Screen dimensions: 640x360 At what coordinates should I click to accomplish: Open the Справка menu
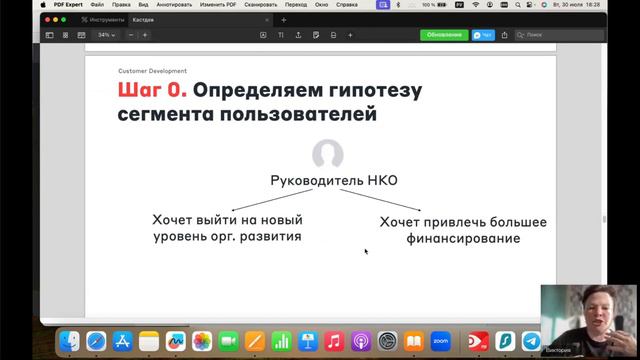click(x=347, y=4)
